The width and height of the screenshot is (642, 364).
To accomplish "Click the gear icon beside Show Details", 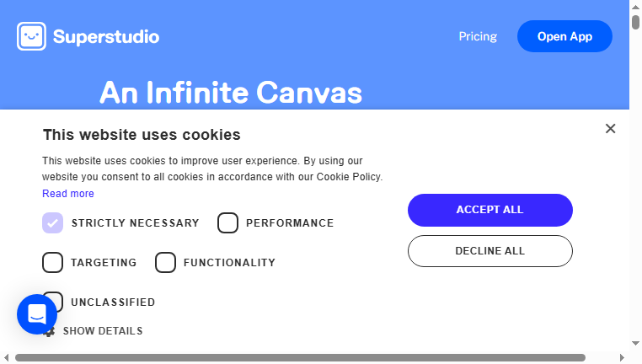I will pyautogui.click(x=50, y=332).
